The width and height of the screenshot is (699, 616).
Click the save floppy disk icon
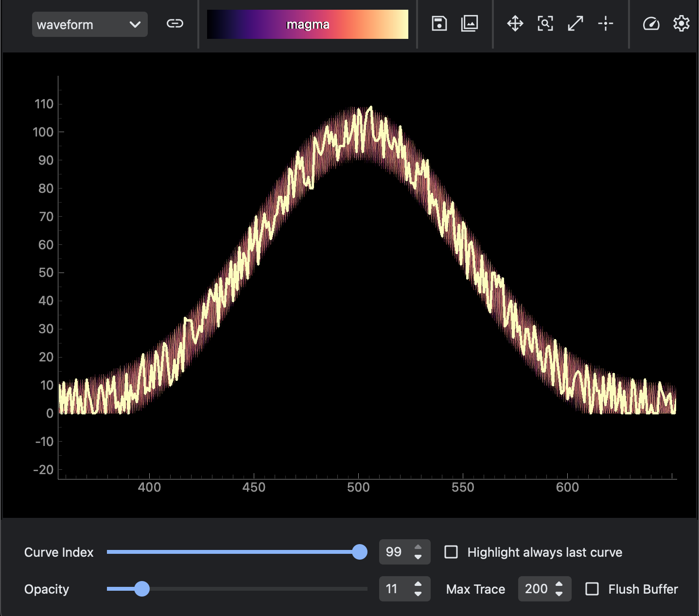click(x=439, y=24)
